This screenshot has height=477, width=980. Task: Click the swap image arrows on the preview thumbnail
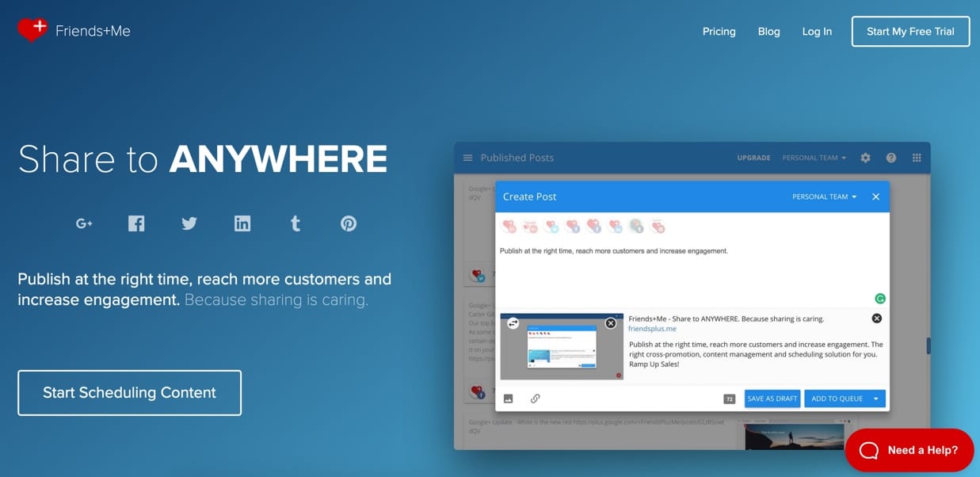(513, 323)
